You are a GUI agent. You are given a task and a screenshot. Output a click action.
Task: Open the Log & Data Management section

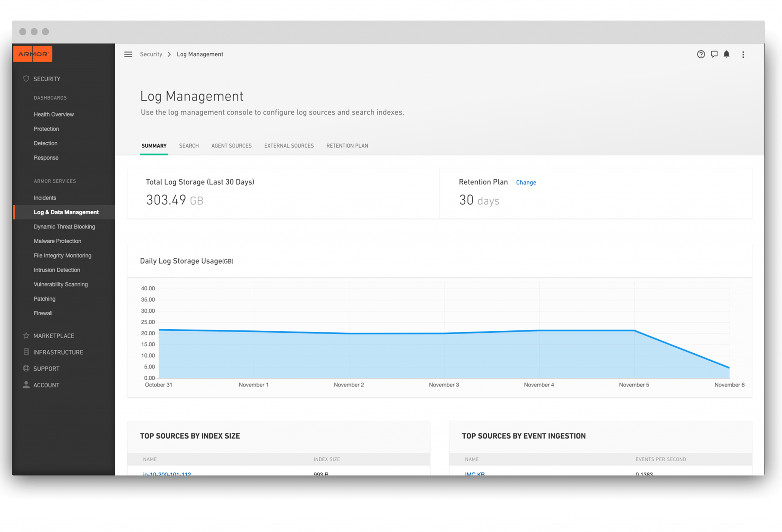(x=66, y=212)
